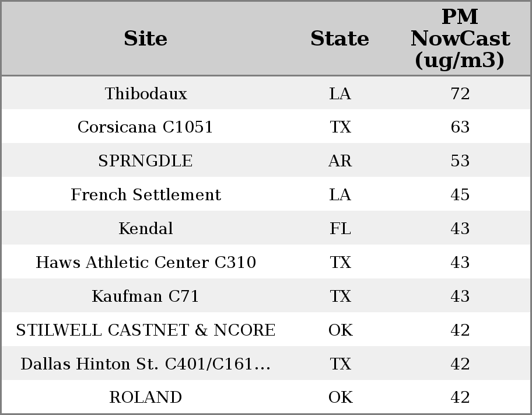Click the PM value 53 cell
The width and height of the screenshot is (532, 415).
click(x=460, y=161)
